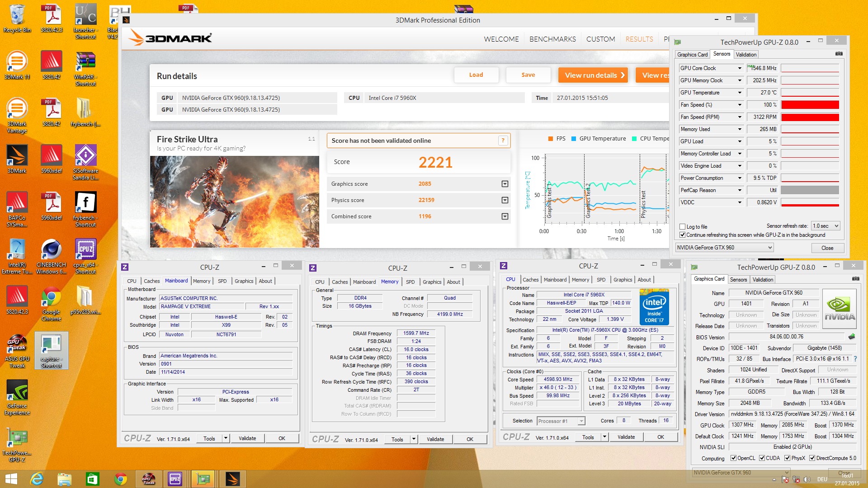Image resolution: width=868 pixels, height=488 pixels.
Task: Select the Caches tab in CPU-Z Mainboard window
Action: click(x=151, y=281)
